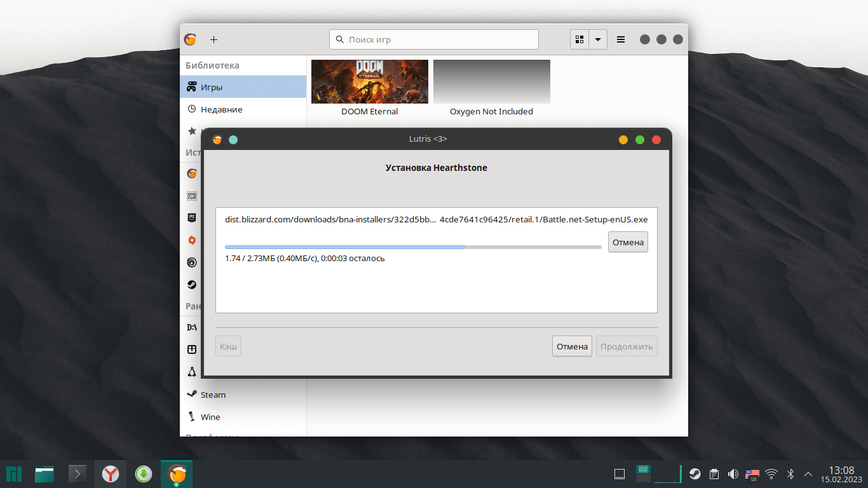Open the hamburger menu in Lutris header

point(621,39)
